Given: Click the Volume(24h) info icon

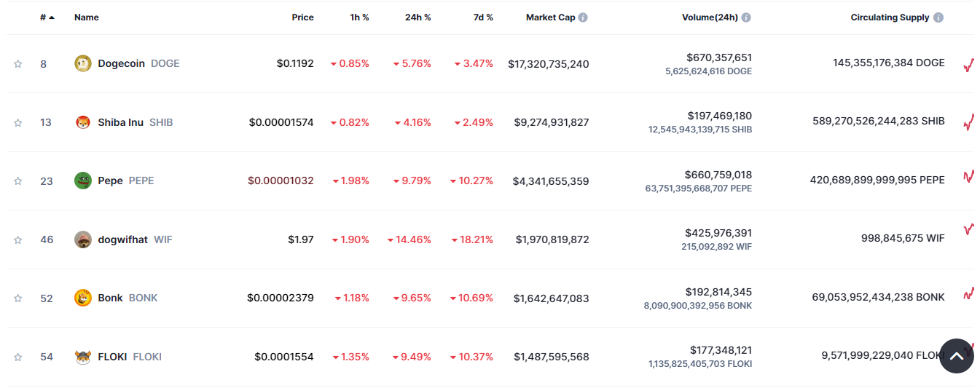Looking at the screenshot, I should tap(746, 17).
